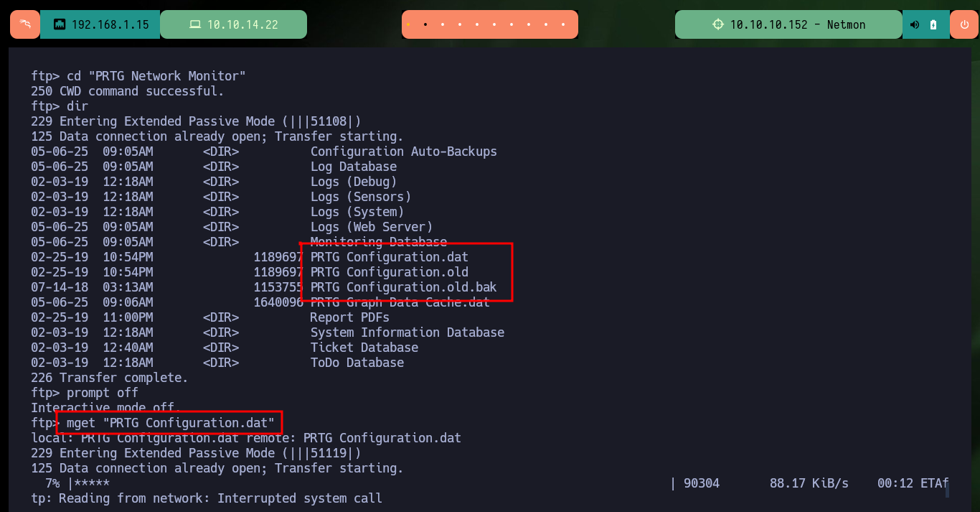The image size is (980, 512).
Task: Click the 10.10.14.22 VPN address label
Action: (x=242, y=24)
